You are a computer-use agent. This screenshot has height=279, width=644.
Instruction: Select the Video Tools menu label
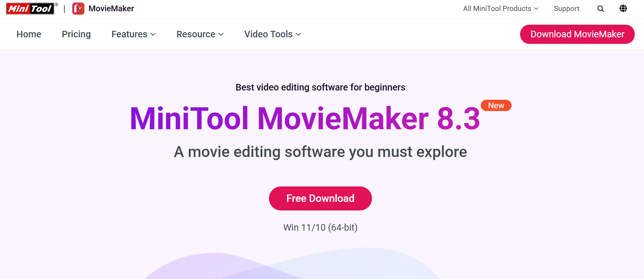[268, 34]
